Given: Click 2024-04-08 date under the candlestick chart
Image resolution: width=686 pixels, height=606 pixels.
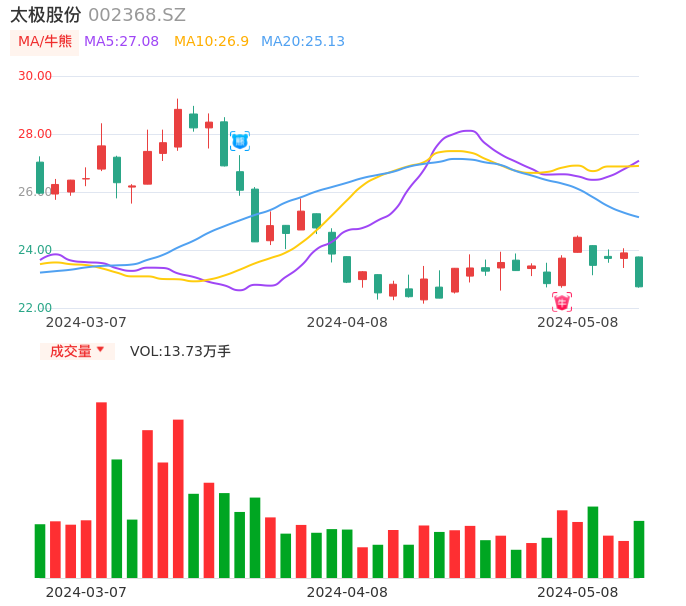Looking at the screenshot, I should coord(347,322).
